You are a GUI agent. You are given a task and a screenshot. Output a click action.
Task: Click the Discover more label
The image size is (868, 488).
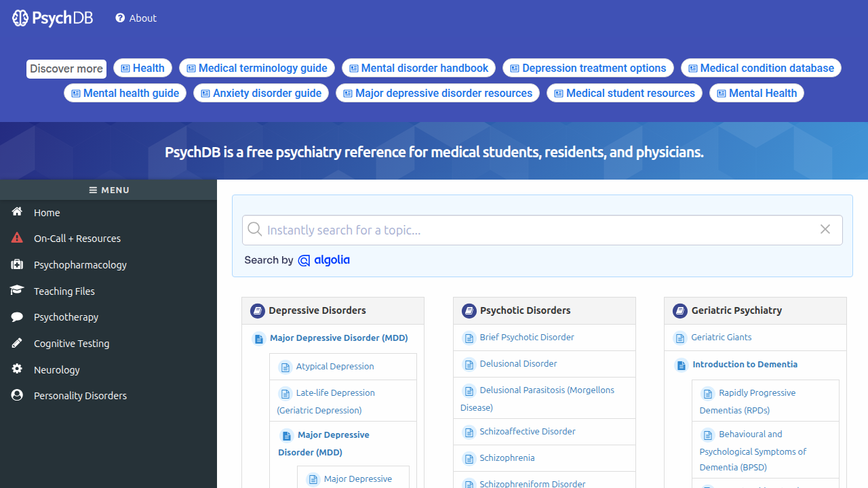point(66,68)
